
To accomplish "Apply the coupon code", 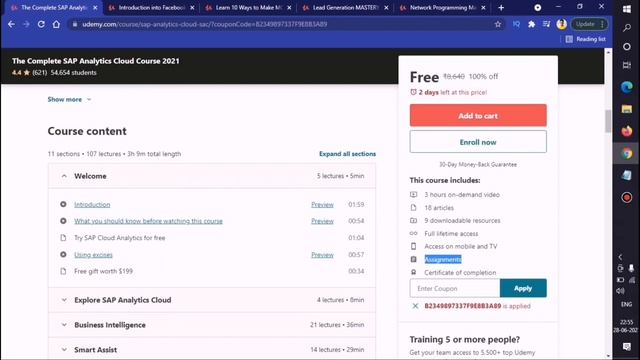I will [x=523, y=288].
